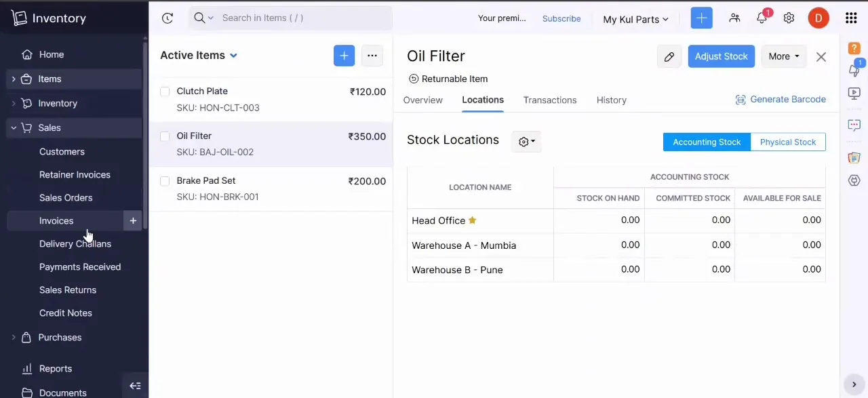Viewport: 868px width, 398px height.
Task: Open Stock Locations gear settings
Action: click(527, 142)
